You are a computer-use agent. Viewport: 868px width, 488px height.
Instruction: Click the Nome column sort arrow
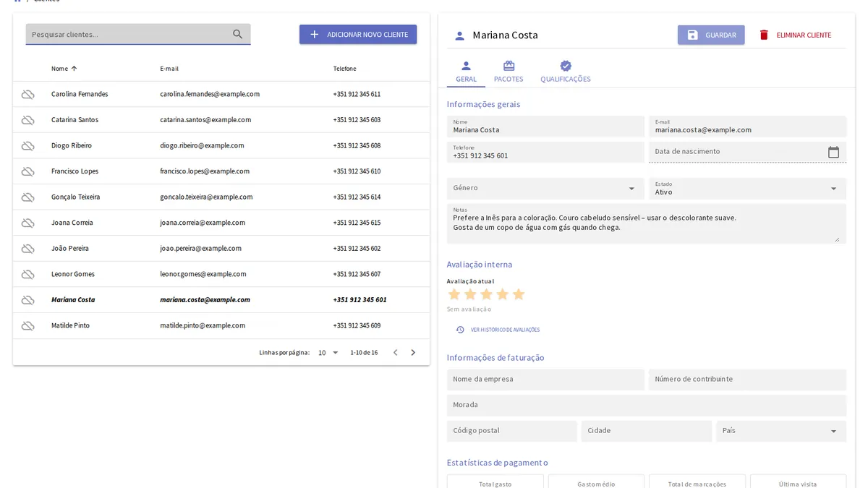click(74, 69)
